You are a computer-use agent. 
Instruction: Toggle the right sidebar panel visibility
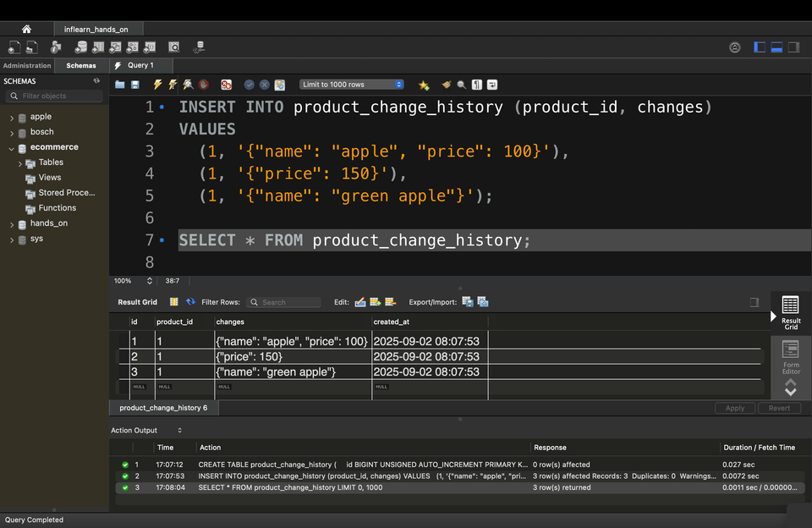[x=794, y=47]
